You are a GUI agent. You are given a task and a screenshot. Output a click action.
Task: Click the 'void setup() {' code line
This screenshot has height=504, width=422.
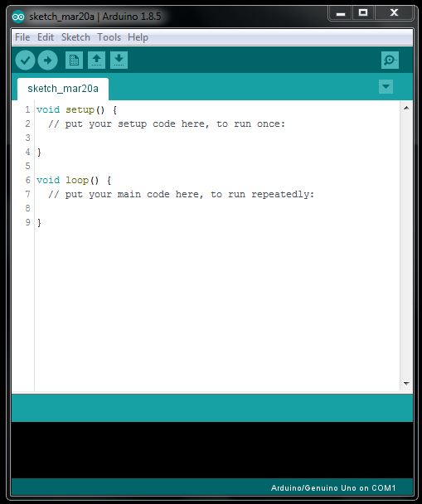point(76,110)
